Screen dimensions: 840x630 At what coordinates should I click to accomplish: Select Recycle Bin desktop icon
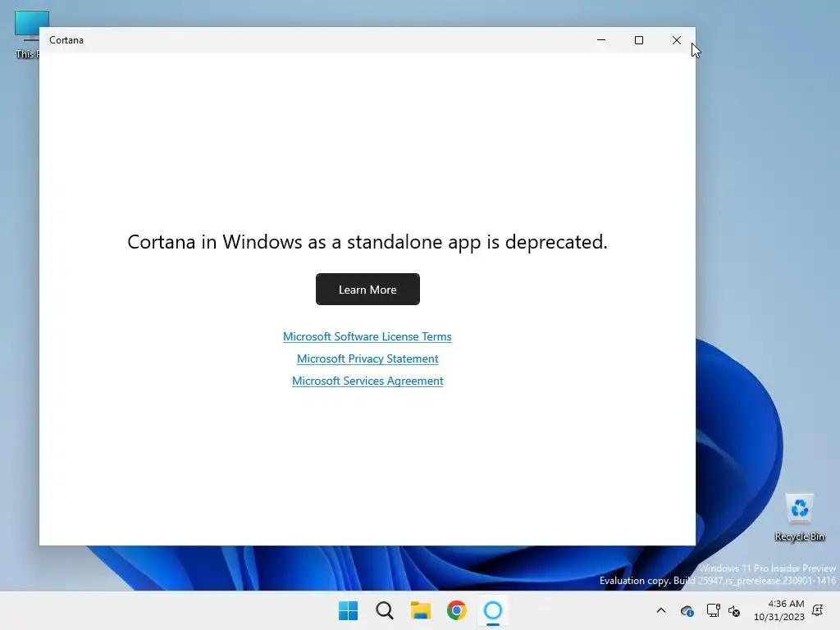point(799,517)
